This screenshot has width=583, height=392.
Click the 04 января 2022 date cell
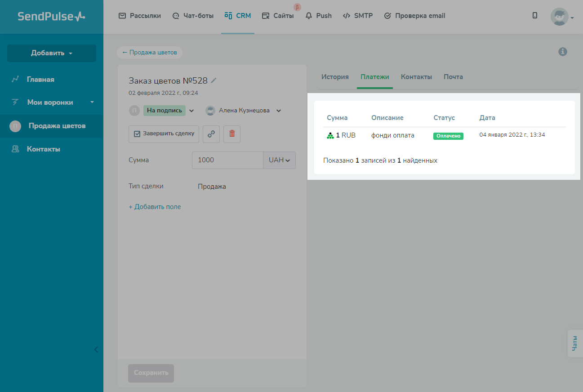tap(512, 135)
